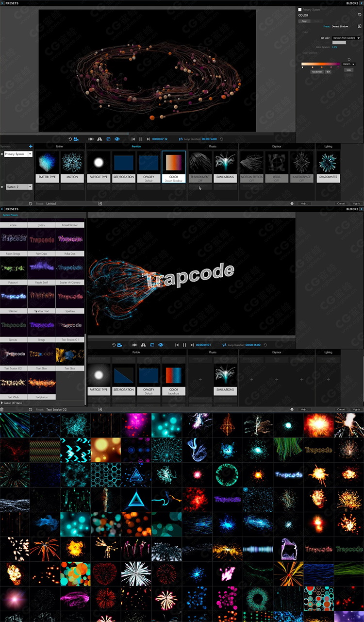
Task: Click Apply in the lower designer
Action: pos(356,409)
